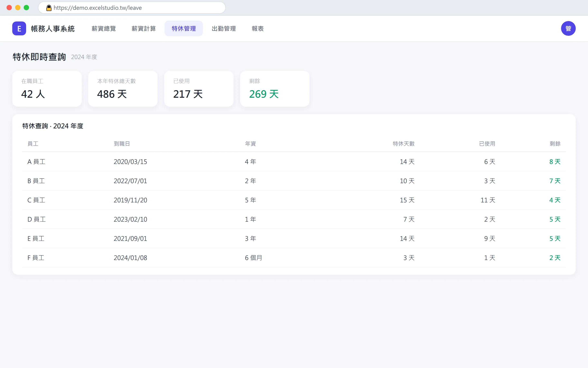This screenshot has height=368, width=588.
Task: Click the 4 年 seniority cell
Action: click(251, 162)
